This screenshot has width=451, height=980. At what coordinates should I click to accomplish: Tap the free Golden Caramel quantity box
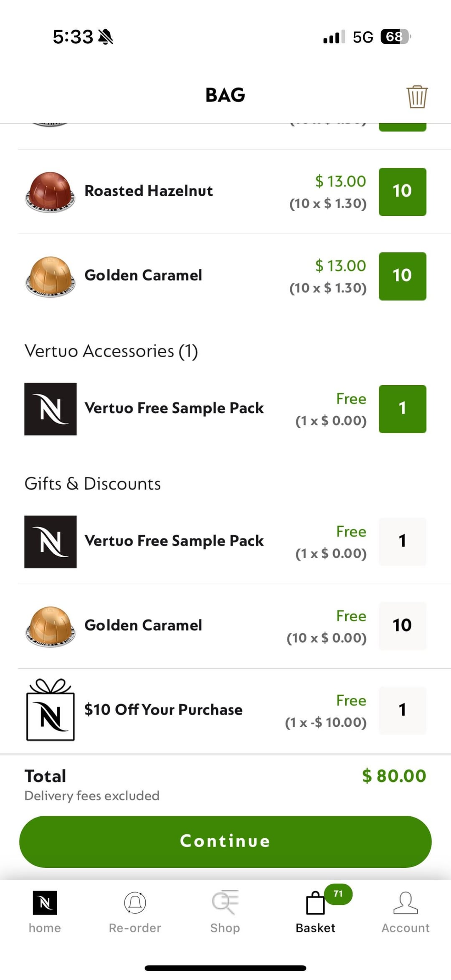tap(402, 626)
